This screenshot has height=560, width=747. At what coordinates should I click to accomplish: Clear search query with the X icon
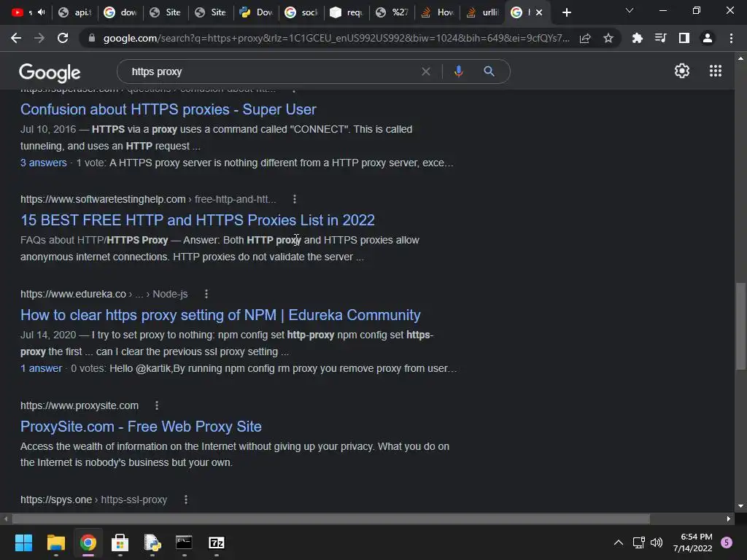click(x=426, y=71)
